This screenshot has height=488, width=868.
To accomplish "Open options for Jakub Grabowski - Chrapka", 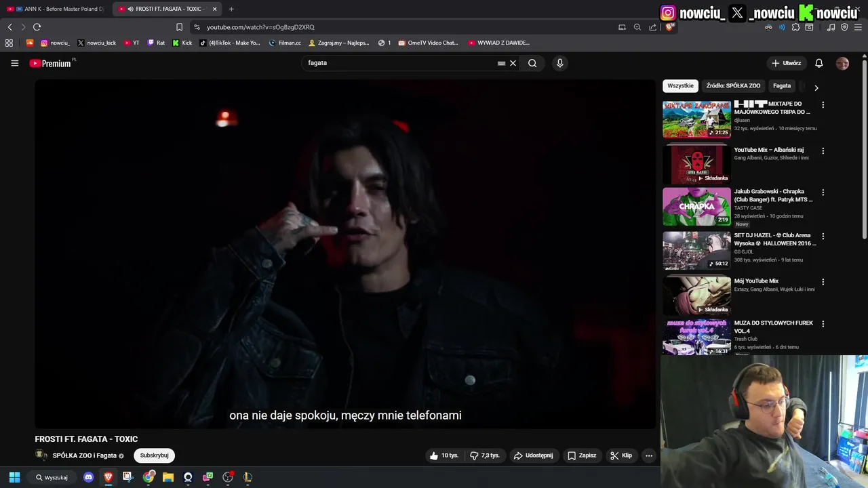I will 823,192.
